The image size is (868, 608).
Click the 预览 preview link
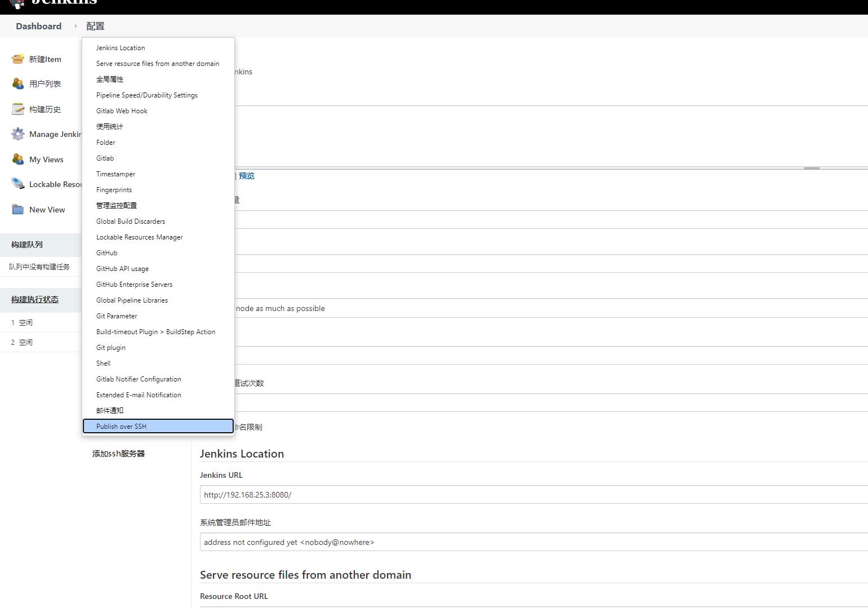(x=247, y=176)
